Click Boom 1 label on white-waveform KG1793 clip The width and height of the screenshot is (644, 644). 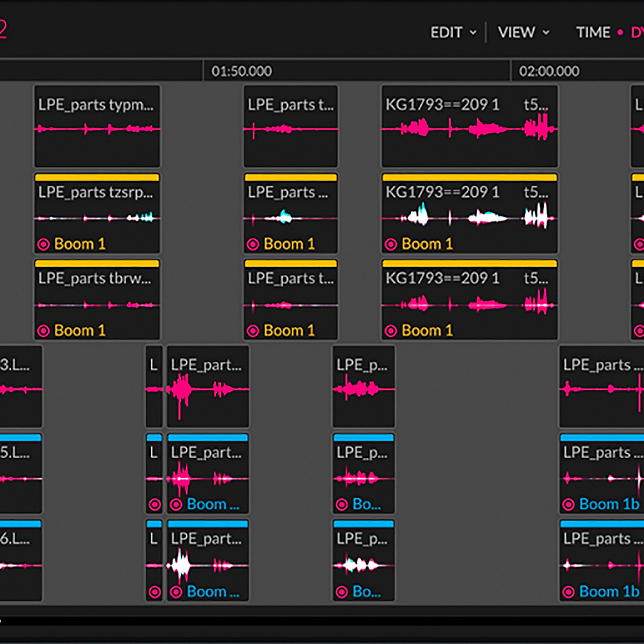(x=427, y=244)
